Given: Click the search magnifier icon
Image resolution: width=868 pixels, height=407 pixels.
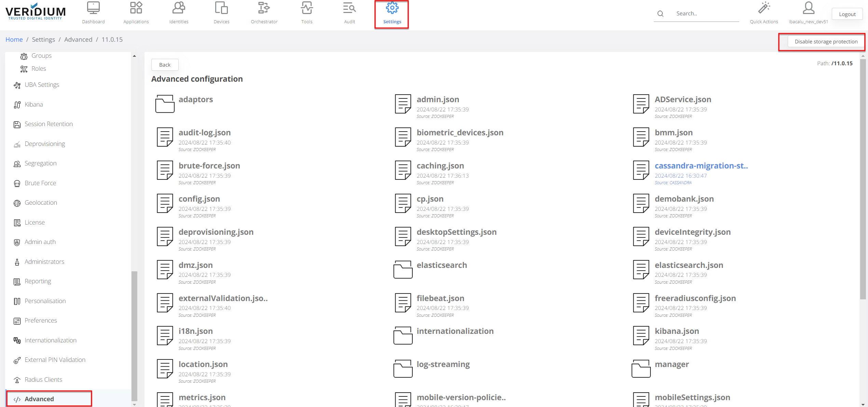Looking at the screenshot, I should [x=660, y=14].
